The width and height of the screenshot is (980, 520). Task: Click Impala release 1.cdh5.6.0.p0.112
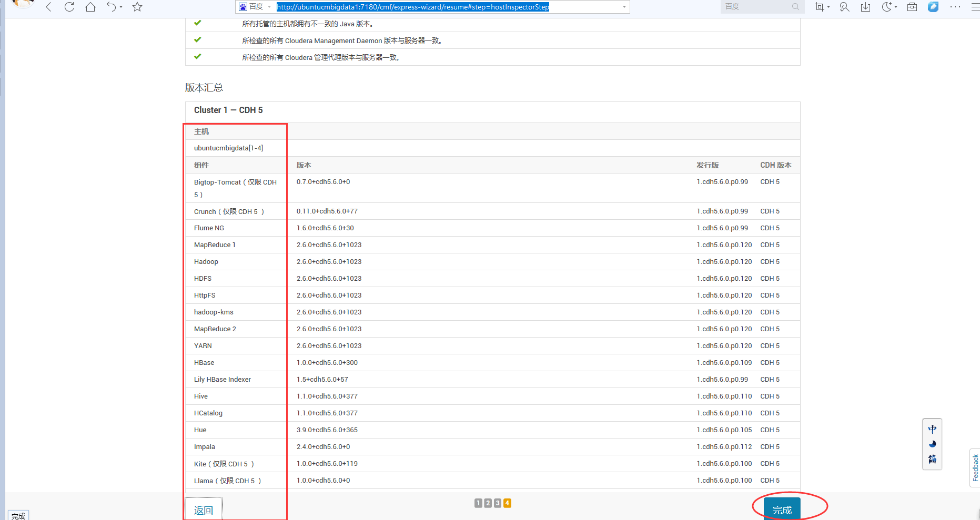(x=724, y=446)
